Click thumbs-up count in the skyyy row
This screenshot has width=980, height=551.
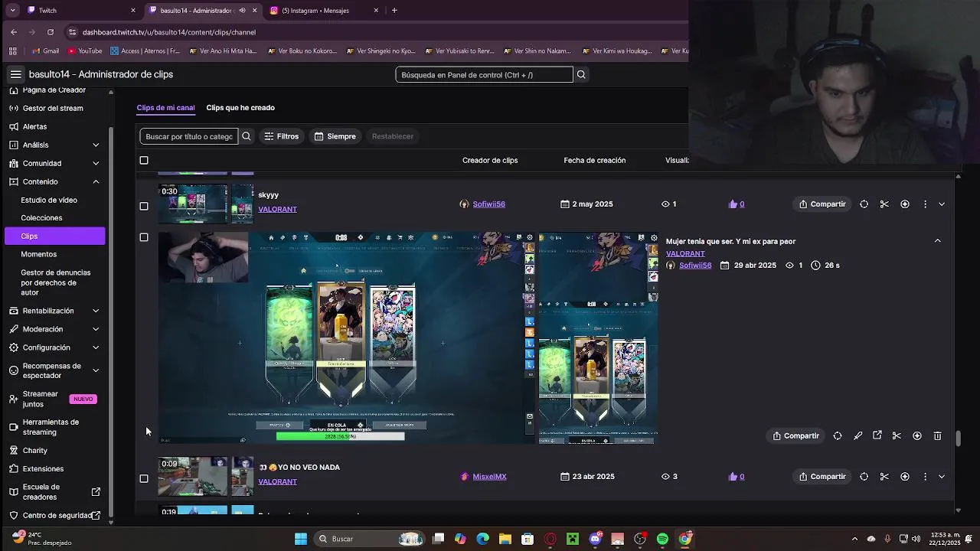[x=737, y=204]
